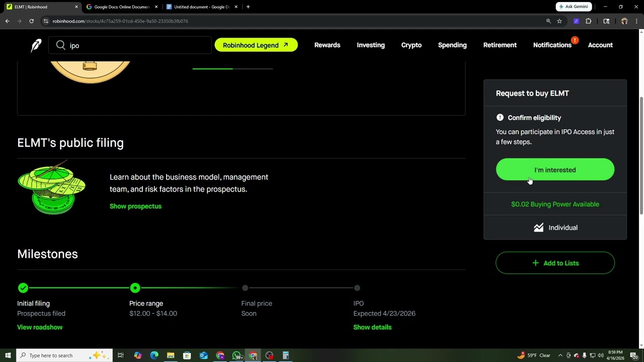The width and height of the screenshot is (644, 362).
Task: Click the View roadshow link
Action: 40,327
